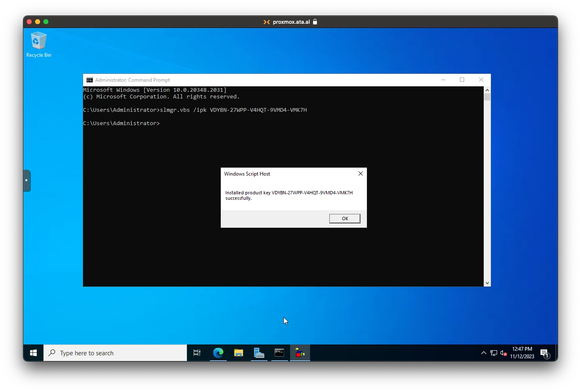Click the 'Installed product key' message text
This screenshot has height=392, width=581.
tap(289, 195)
